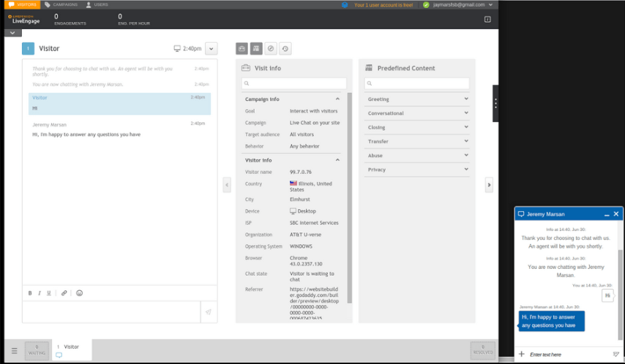Click the send icon in the visitor chat window
This screenshot has width=625, height=364.
point(615,354)
